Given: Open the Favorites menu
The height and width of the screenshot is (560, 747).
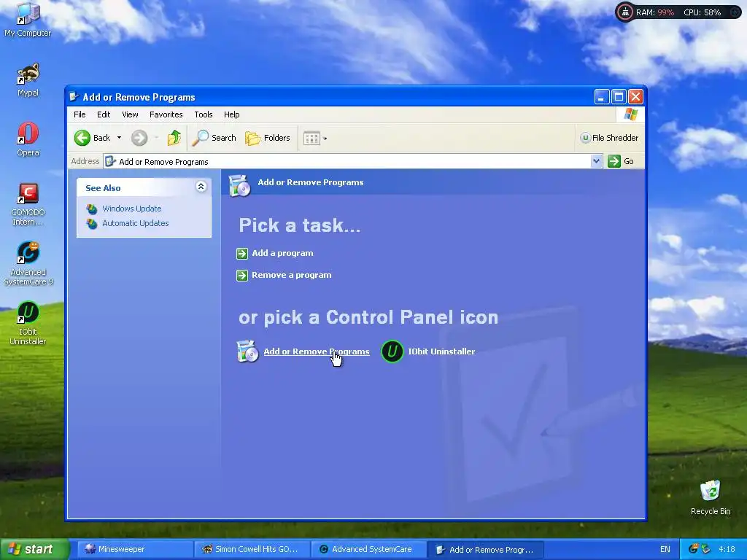Looking at the screenshot, I should tap(166, 114).
